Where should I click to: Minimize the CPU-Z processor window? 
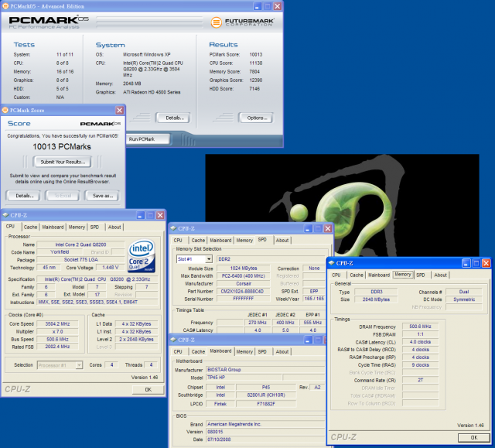coord(141,215)
